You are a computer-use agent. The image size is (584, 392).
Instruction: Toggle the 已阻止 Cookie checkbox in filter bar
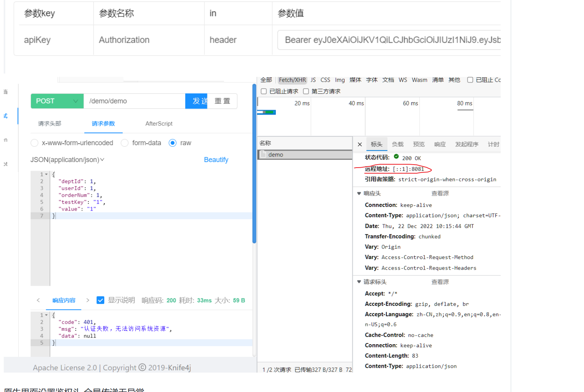tap(470, 80)
